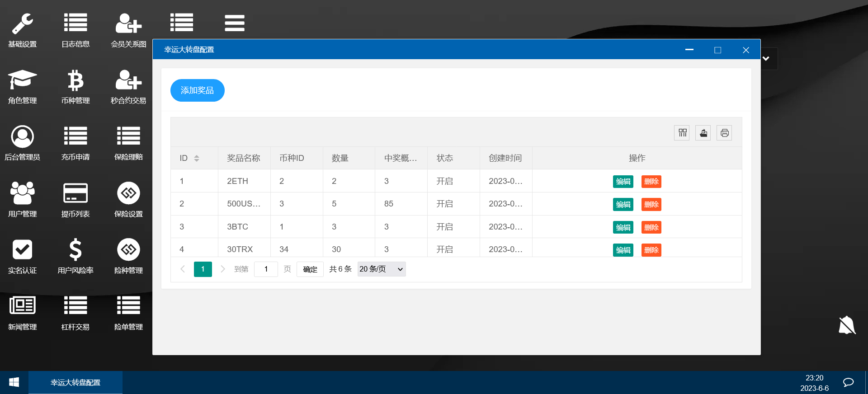Open 险单管理 list icon
Viewport: 868px width, 394px height.
point(128,305)
